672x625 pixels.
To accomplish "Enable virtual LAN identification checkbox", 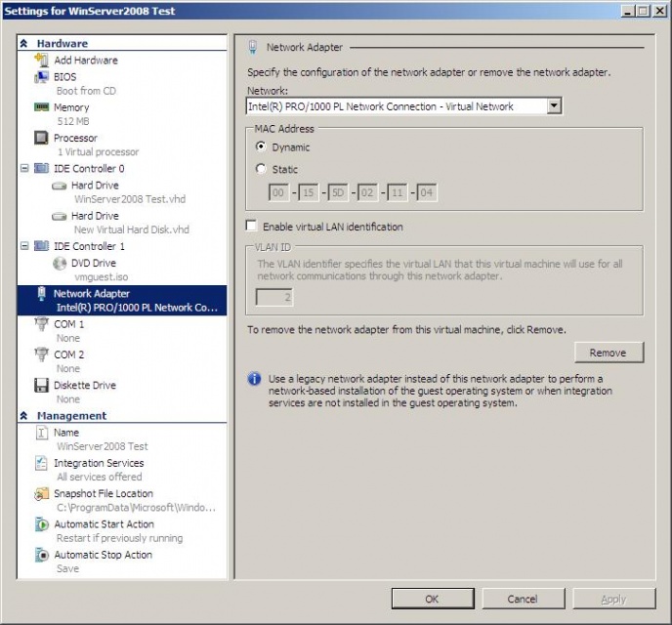I will pos(253,227).
